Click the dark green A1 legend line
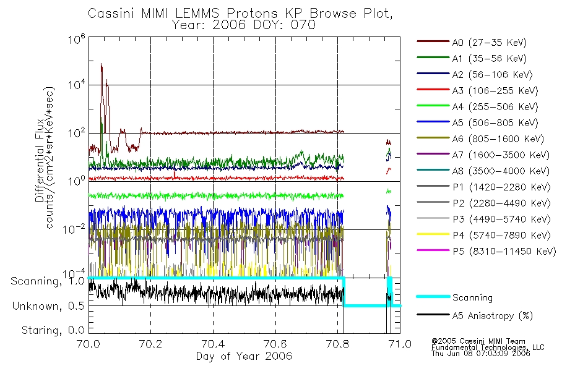 [433, 58]
